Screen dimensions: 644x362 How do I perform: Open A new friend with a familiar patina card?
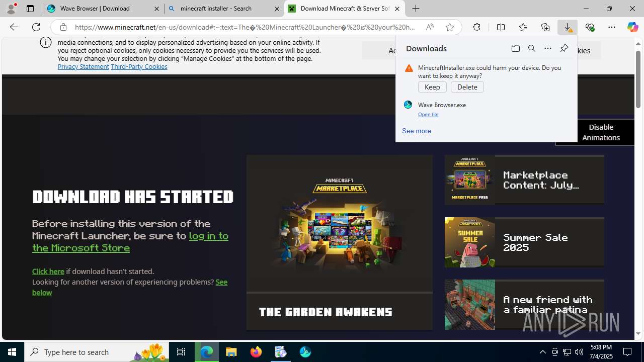click(x=524, y=305)
